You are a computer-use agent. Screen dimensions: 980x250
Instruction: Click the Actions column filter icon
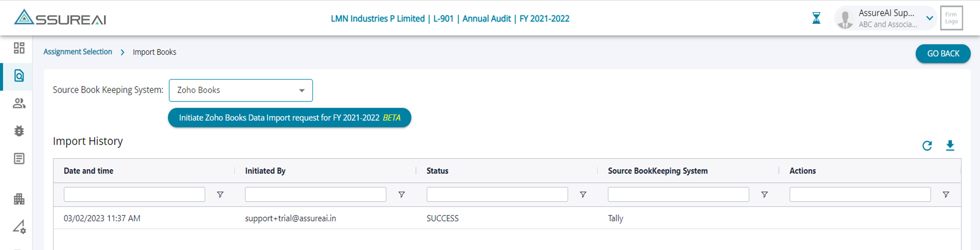click(946, 195)
